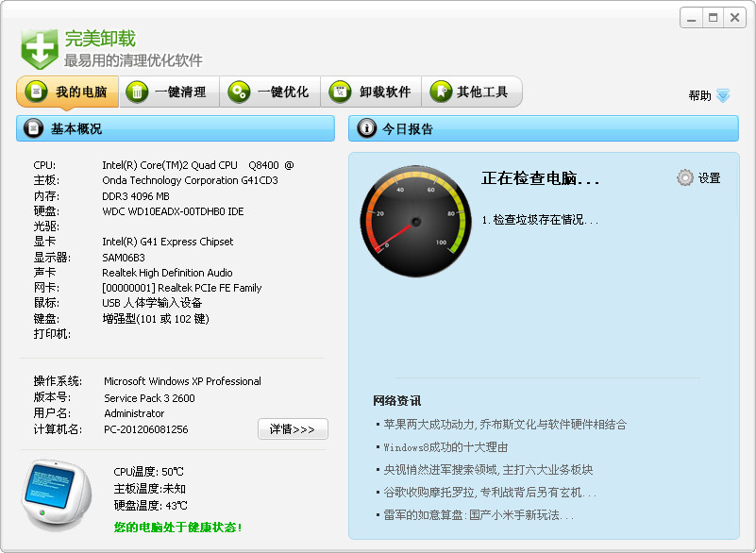
Task: Click the text Realtek PCIe FE Family
Action: pos(210,288)
